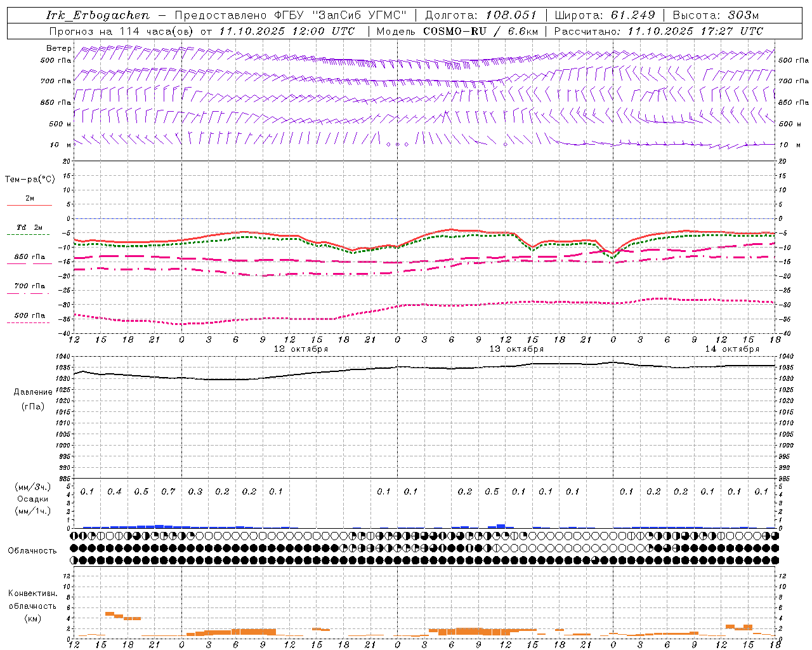Screen dimensions: 812x650
Task: Click the 0.7 three-hour precipitation value
Action: pyautogui.click(x=168, y=492)
